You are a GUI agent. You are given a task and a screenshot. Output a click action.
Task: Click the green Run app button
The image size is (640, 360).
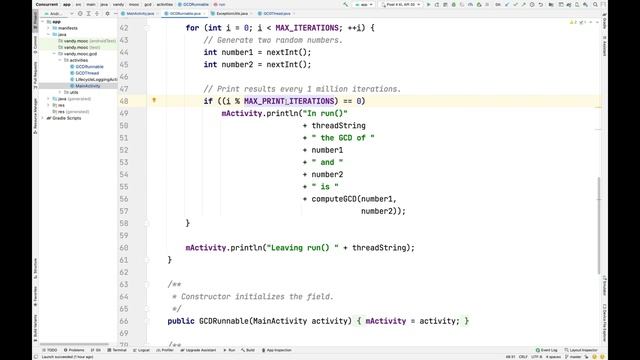(x=428, y=4)
